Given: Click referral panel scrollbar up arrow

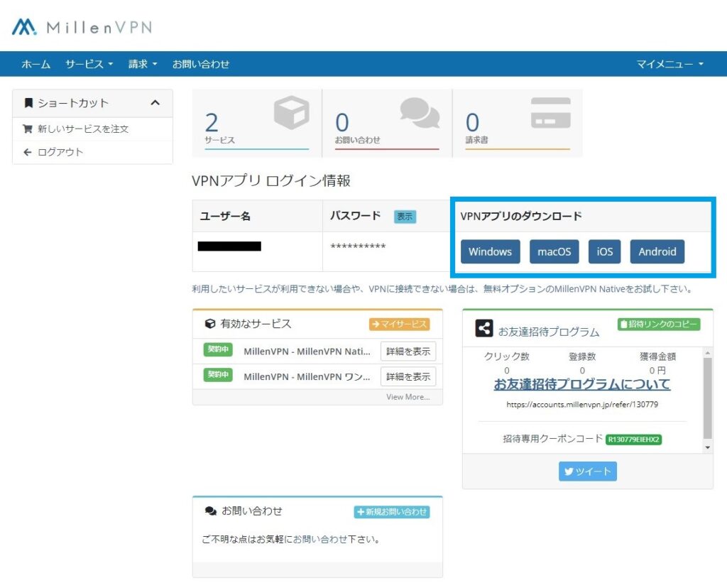Looking at the screenshot, I should tap(708, 352).
